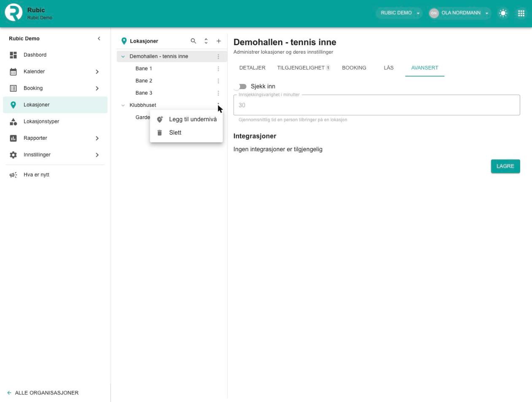Image resolution: width=532 pixels, height=402 pixels.
Task: Open three-dot menu for Bane 3
Action: coord(218,93)
